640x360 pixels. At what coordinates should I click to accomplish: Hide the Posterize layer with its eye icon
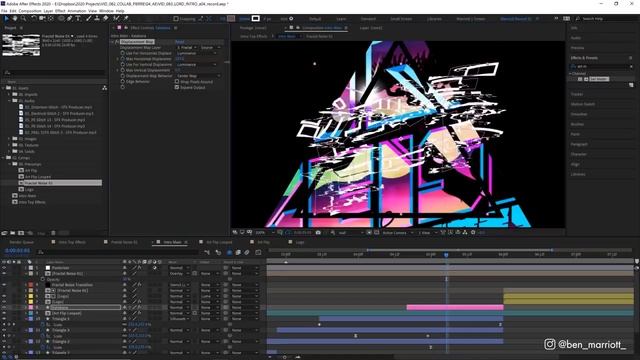coord(4,268)
